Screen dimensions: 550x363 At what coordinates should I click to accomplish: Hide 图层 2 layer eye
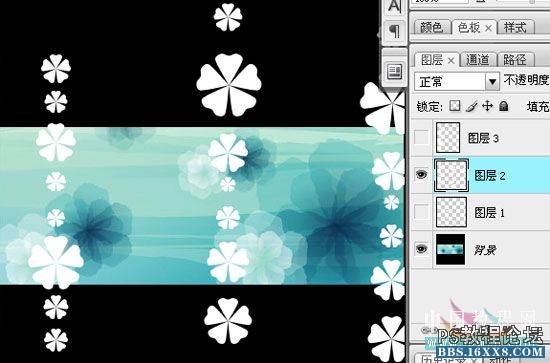(421, 174)
